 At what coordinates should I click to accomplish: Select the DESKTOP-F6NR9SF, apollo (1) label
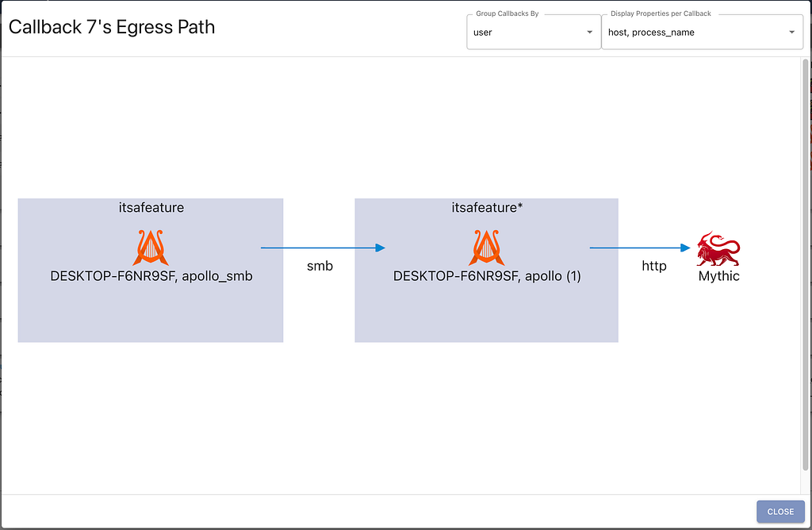point(487,276)
